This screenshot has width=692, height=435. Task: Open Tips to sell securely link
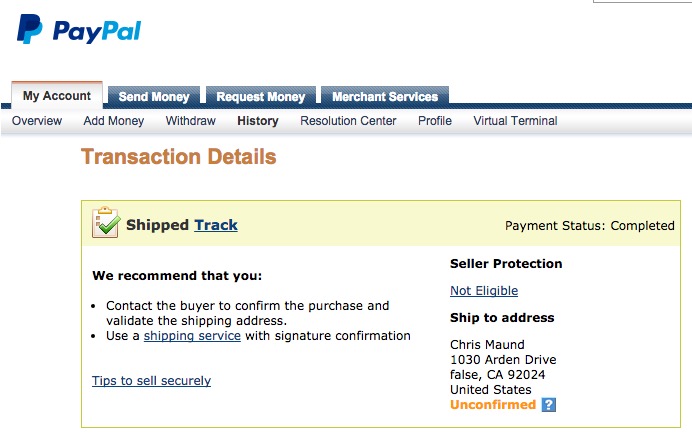[151, 381]
